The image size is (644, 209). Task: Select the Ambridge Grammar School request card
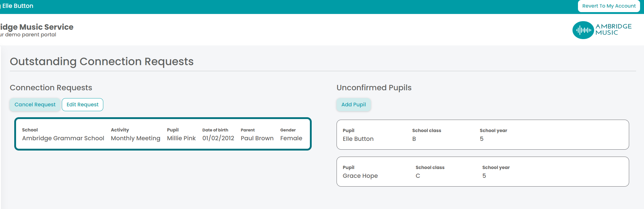(163, 134)
